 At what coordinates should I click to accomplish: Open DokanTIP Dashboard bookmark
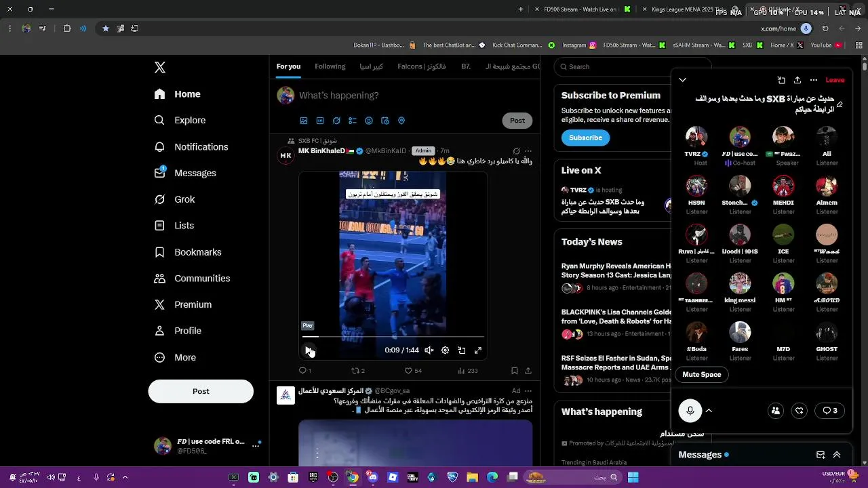384,45
